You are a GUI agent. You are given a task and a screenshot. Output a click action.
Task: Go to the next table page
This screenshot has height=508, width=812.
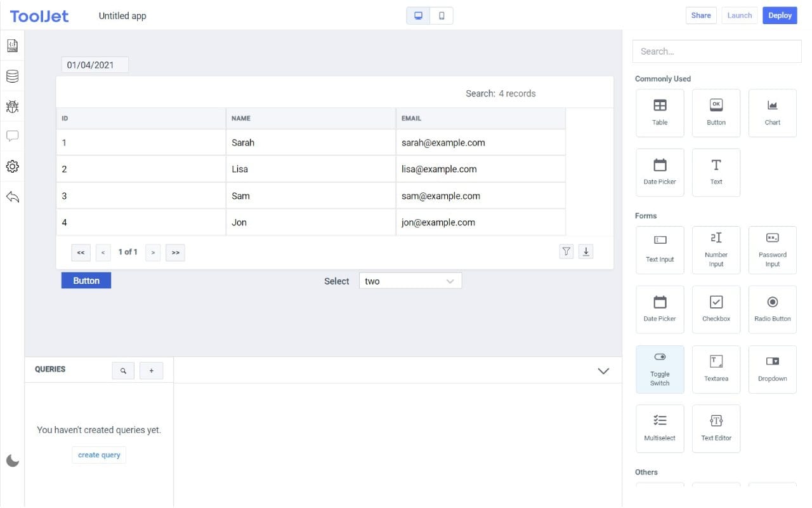coord(153,252)
